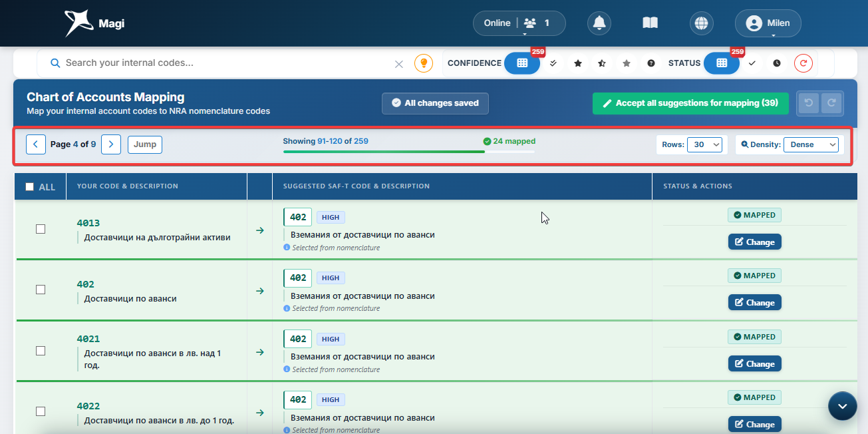Filter confidence by question mark icon
The width and height of the screenshot is (868, 434).
click(x=651, y=63)
